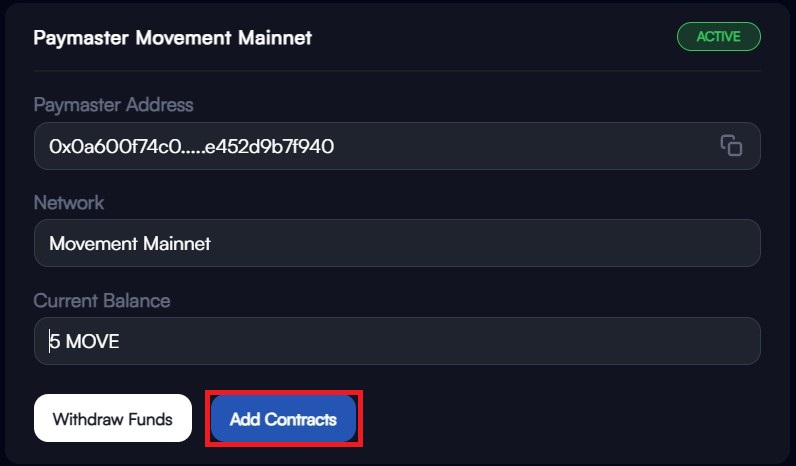Click the green ACTIVE status badge
Viewport: 796px width, 466px height.
pyautogui.click(x=719, y=37)
